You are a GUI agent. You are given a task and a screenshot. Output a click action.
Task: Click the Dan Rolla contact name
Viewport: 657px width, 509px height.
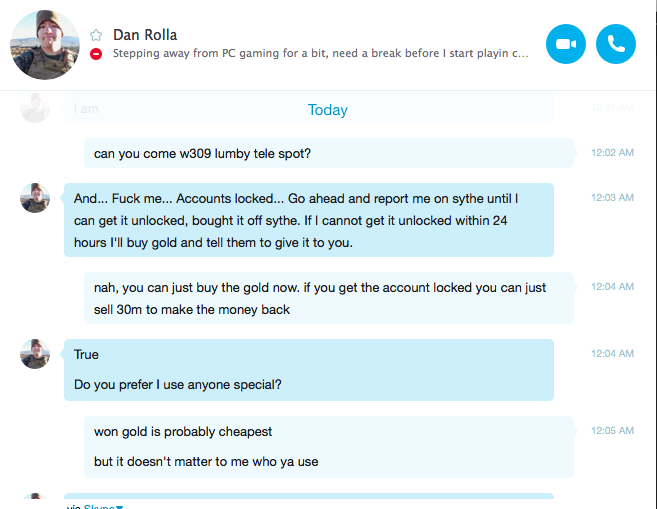(145, 35)
